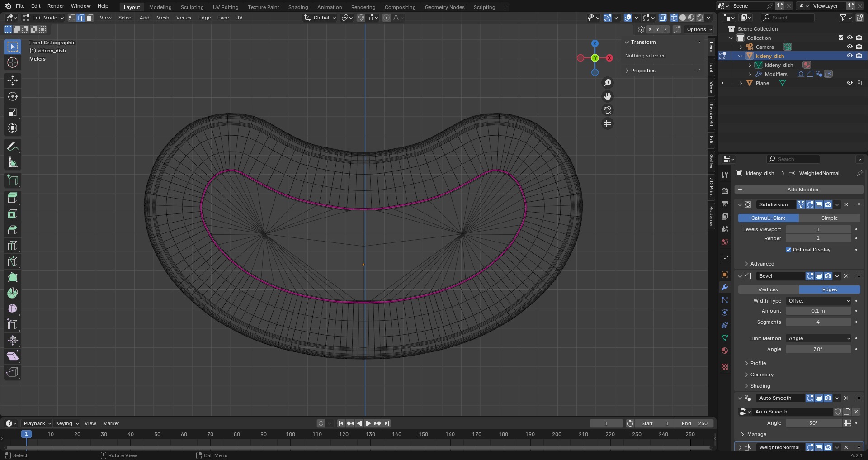Viewport: 868px width, 460px height.
Task: Open the Options dropdown in viewport
Action: coord(699,29)
